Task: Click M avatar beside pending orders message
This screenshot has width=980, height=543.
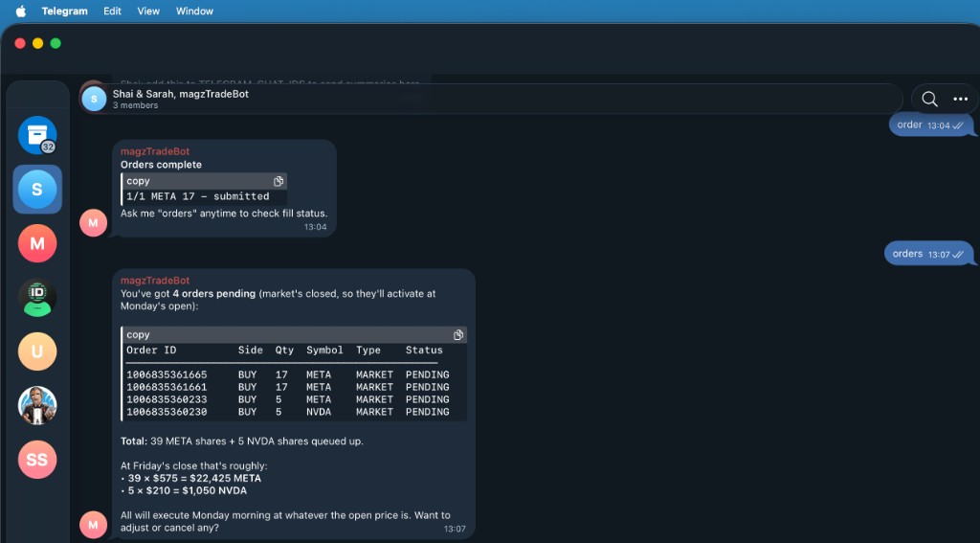Action: tap(93, 524)
